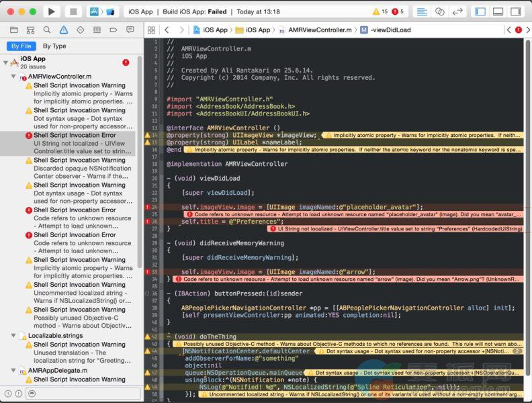Screen dimensions: 532x403
Task: Toggle the right Utilities panel
Action: (515, 11)
